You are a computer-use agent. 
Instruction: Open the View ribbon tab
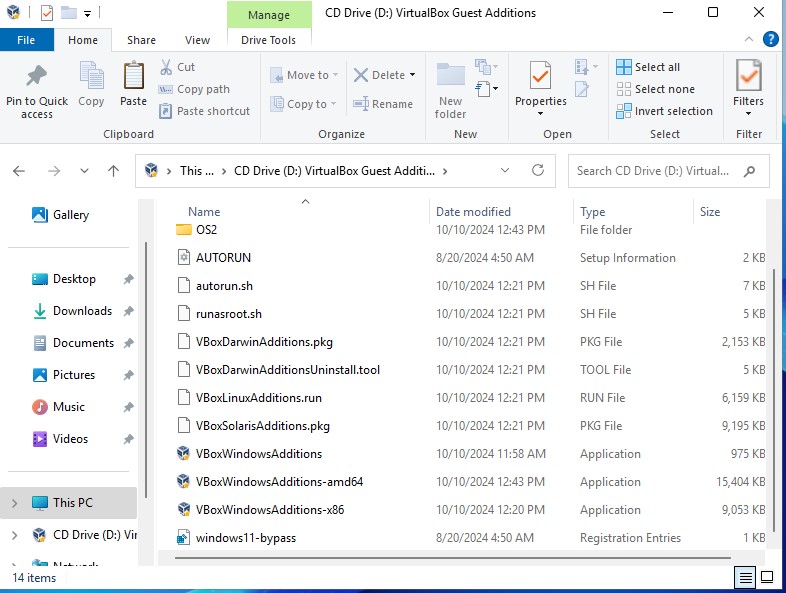pos(197,40)
